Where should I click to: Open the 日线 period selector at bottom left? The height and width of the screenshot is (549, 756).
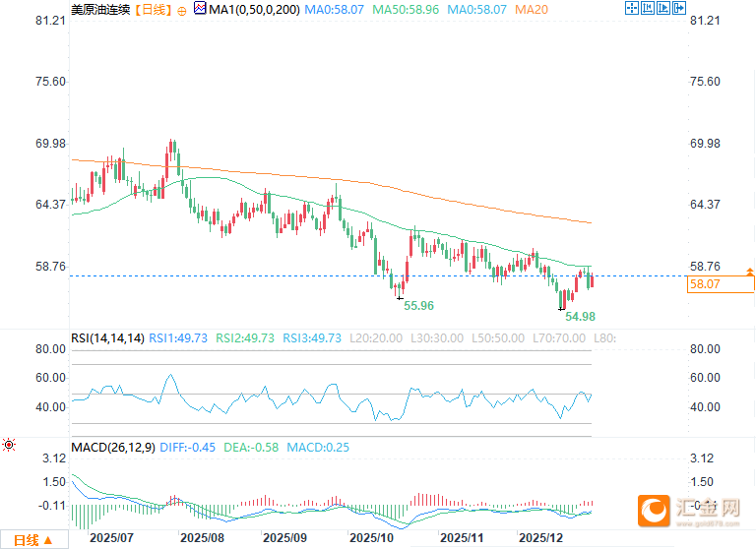coord(33,540)
